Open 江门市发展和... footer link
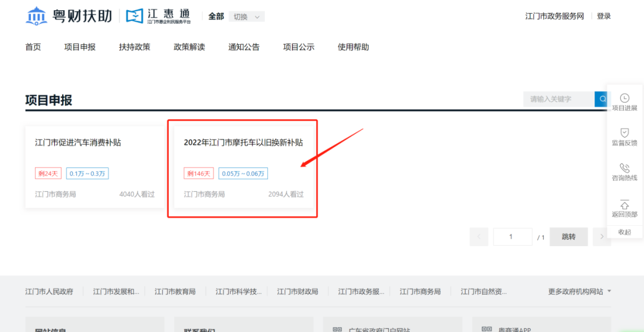 click(116, 292)
